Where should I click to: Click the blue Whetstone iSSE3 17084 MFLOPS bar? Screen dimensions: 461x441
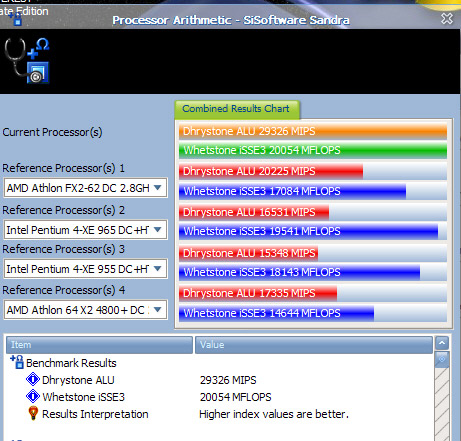[292, 191]
